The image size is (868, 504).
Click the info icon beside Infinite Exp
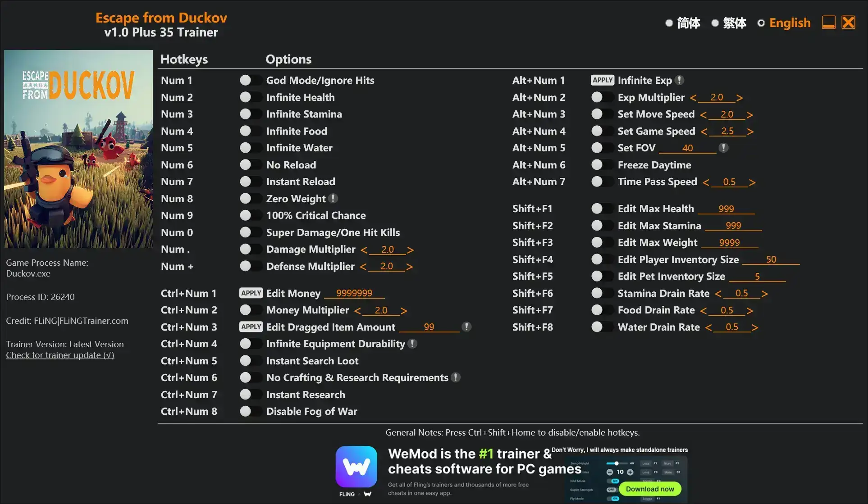coord(680,80)
